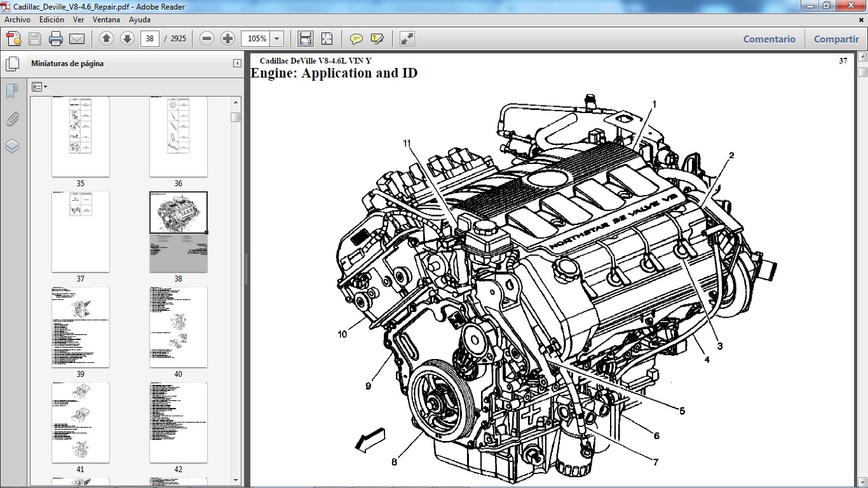Open the Comentario panel
868x488 pixels.
(x=769, y=39)
